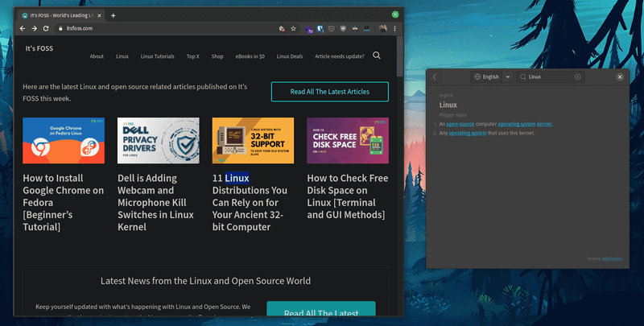Image resolution: width=644 pixels, height=326 pixels.
Task: Click the Article needs update? link
Action: point(339,56)
